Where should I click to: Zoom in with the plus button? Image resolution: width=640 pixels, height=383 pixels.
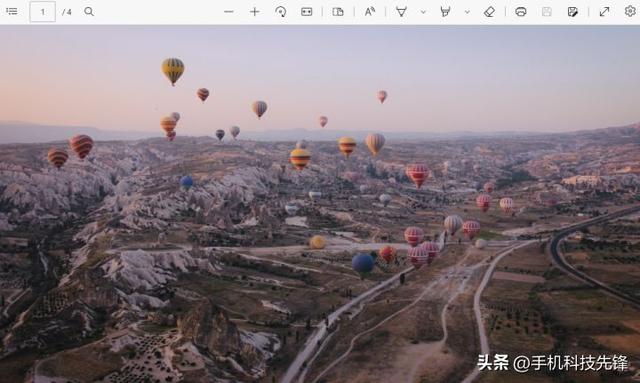[x=254, y=11]
